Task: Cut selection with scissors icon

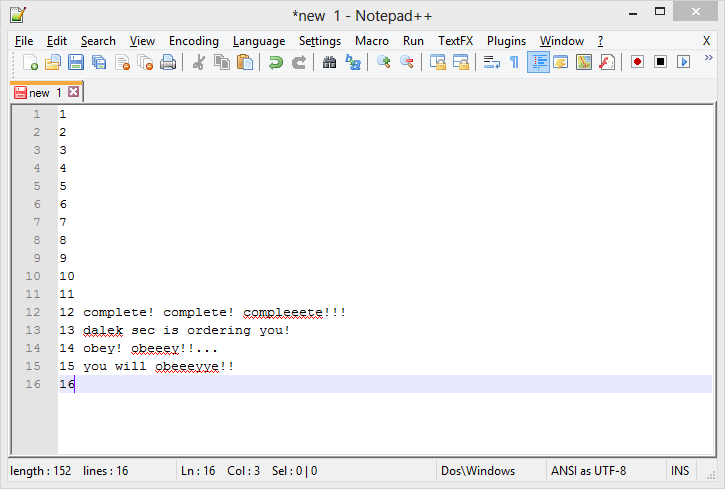Action: point(198,62)
